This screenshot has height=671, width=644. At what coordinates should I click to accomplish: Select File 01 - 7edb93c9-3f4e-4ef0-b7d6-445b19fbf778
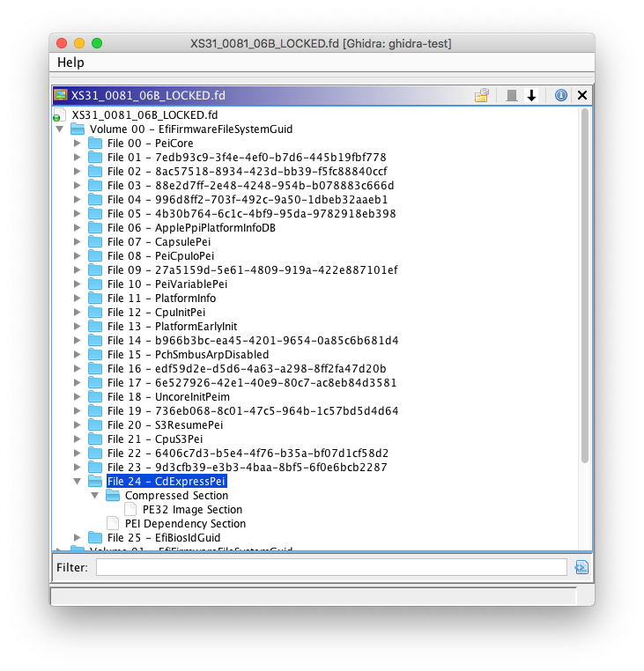pos(247,157)
